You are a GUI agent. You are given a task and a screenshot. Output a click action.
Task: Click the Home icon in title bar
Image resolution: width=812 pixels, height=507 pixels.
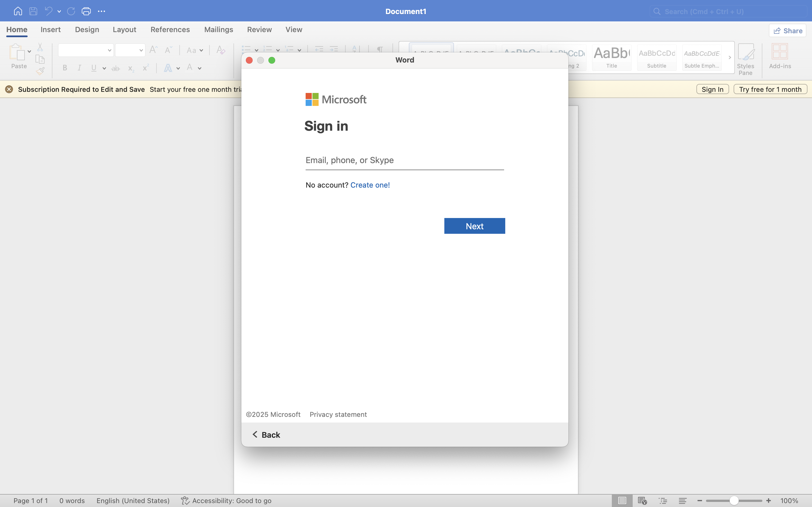tap(18, 11)
